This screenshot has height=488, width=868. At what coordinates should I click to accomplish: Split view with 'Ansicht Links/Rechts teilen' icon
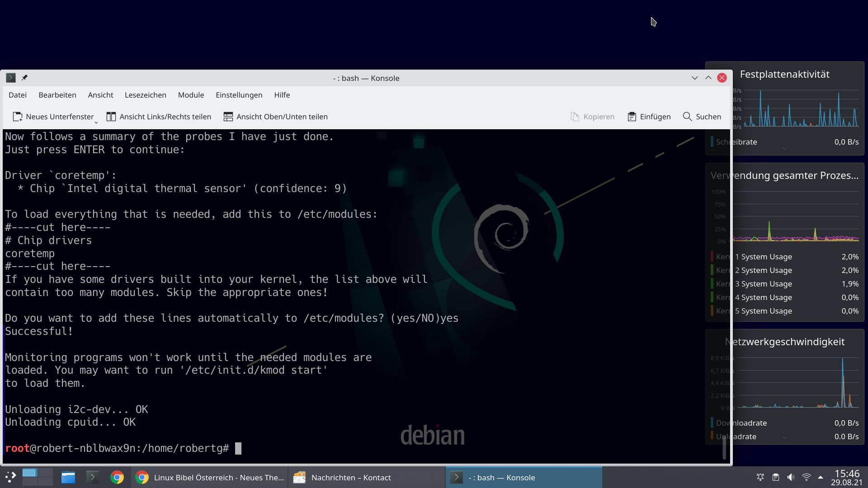coord(111,116)
